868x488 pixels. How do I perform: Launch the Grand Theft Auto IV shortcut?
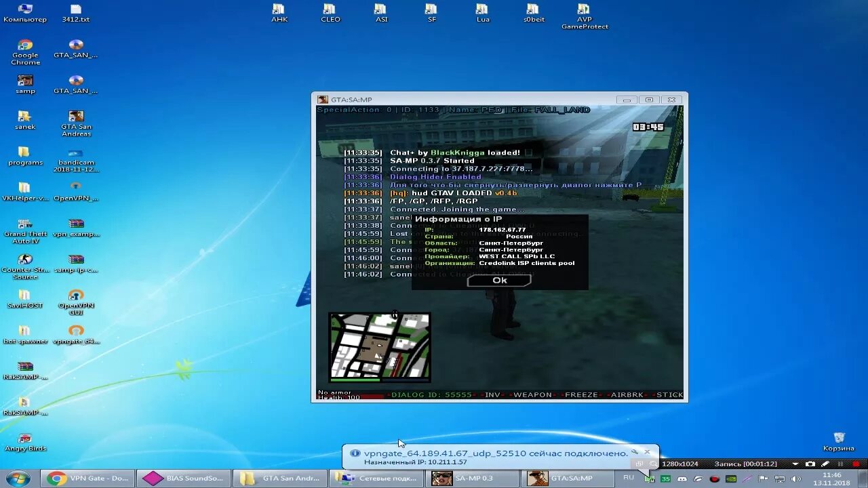[x=25, y=231]
